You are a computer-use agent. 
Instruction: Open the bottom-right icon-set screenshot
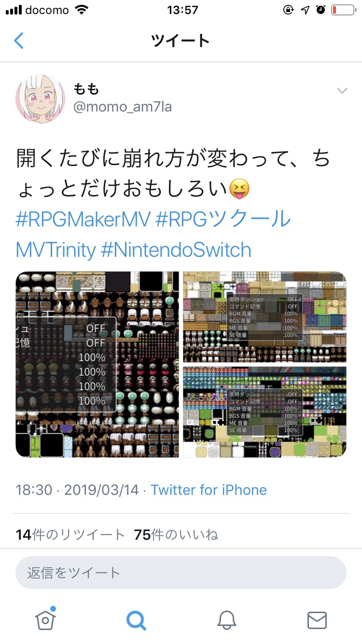click(x=265, y=412)
